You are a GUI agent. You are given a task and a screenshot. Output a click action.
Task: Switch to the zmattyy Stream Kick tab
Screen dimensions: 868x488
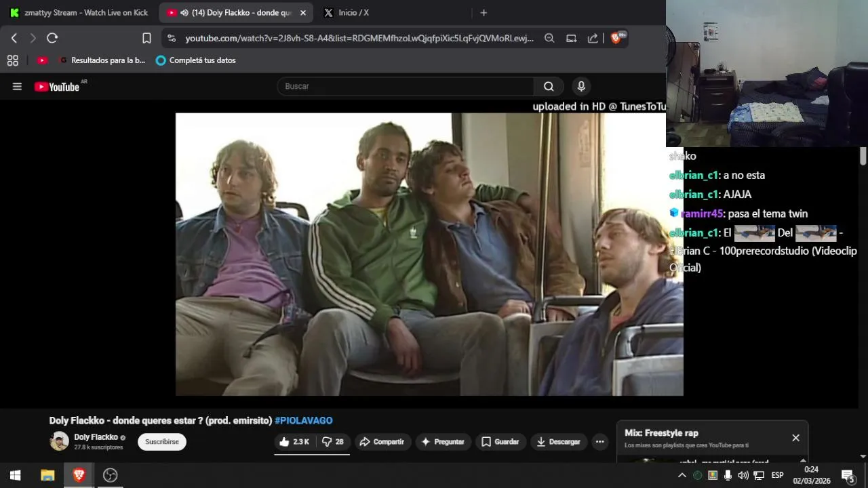pyautogui.click(x=79, y=13)
